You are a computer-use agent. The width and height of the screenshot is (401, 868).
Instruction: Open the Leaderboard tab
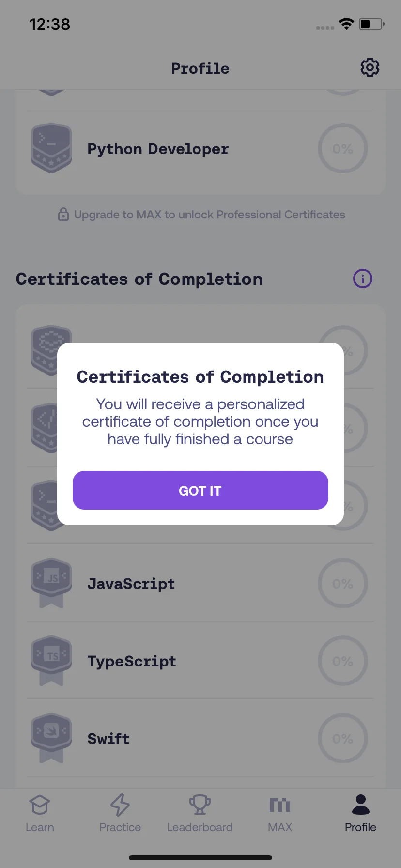[x=200, y=813]
